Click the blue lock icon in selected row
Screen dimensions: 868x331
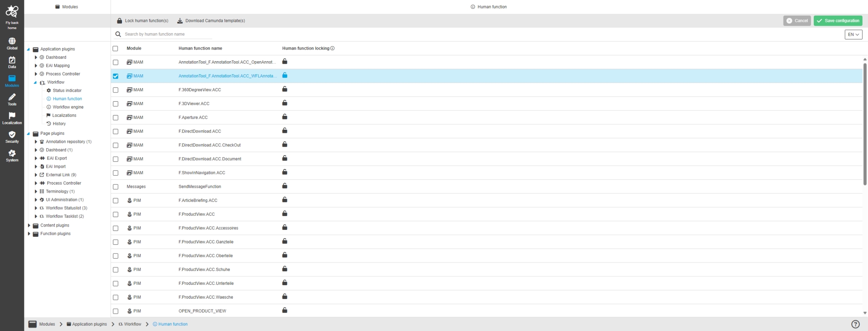point(285,75)
